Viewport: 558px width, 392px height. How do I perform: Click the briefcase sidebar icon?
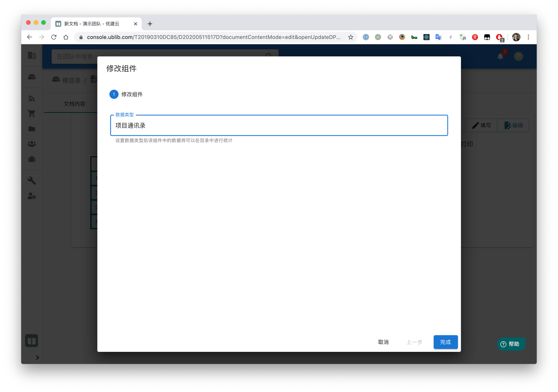[32, 159]
